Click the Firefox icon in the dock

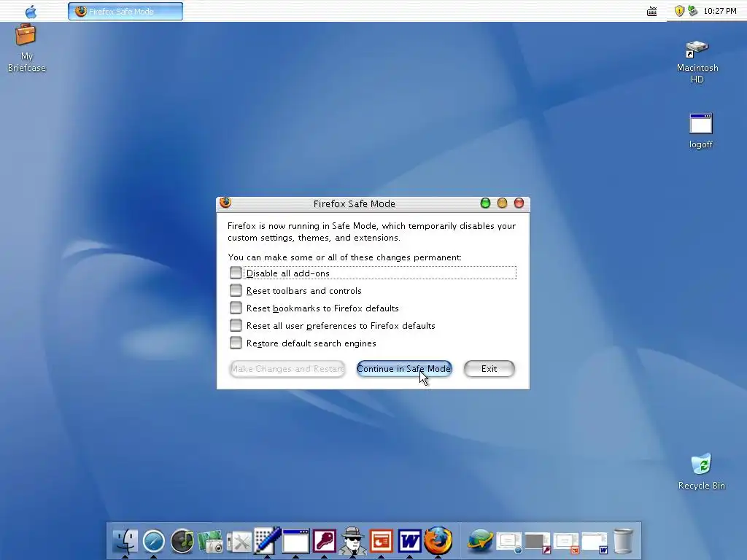point(438,540)
